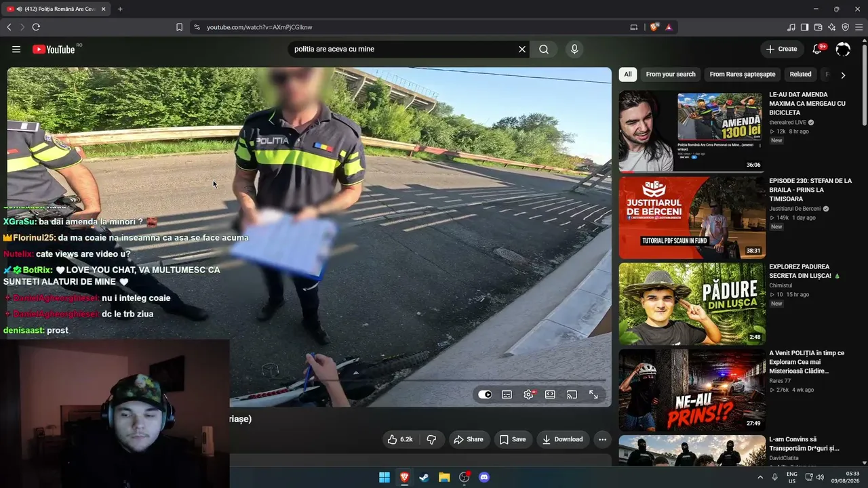Screen dimensions: 868x488
Task: Bookmark this page in the address bar
Action: click(x=179, y=27)
